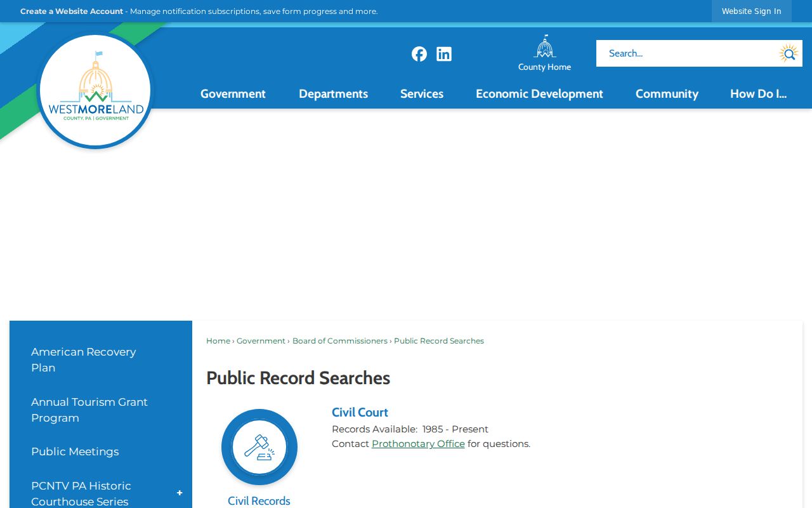Click the Public Record Searches page heading

[298, 378]
